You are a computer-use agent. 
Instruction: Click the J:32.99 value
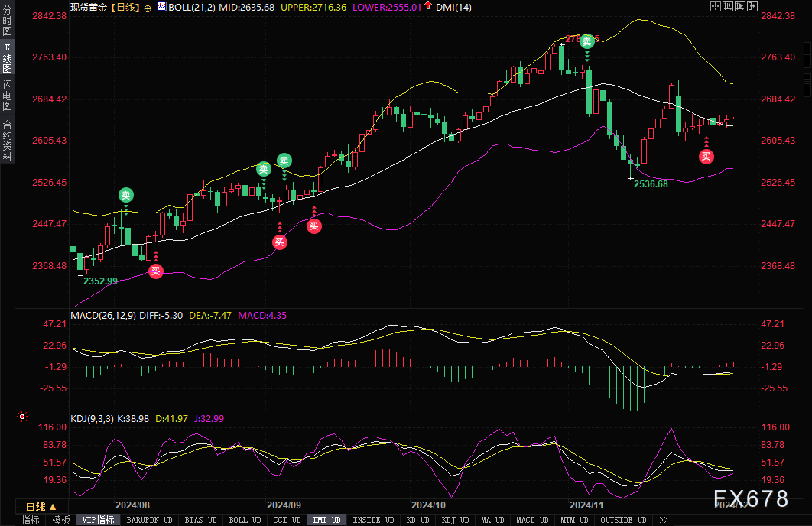pos(209,418)
